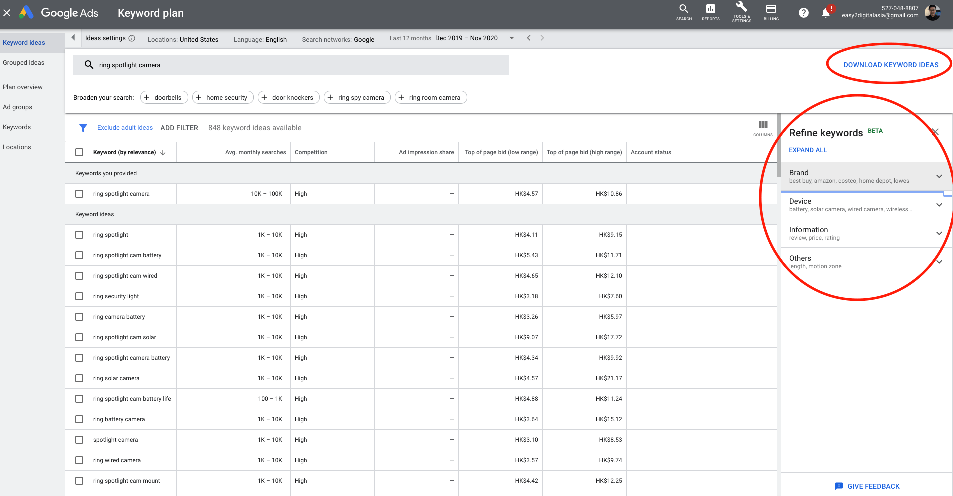Open Plan overview in sidebar
This screenshot has height=496, width=953.
[22, 87]
